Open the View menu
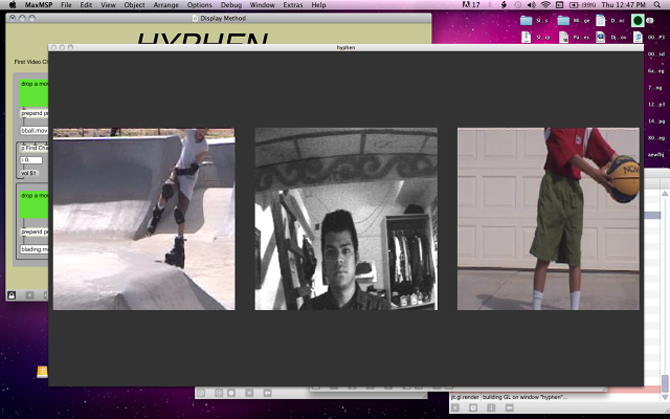 (x=108, y=5)
